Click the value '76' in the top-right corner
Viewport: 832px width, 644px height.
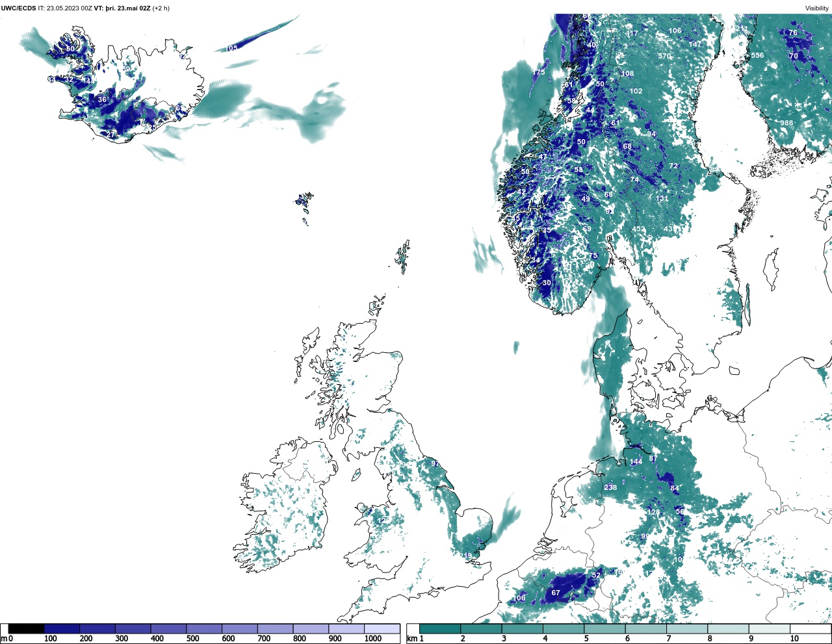point(793,33)
